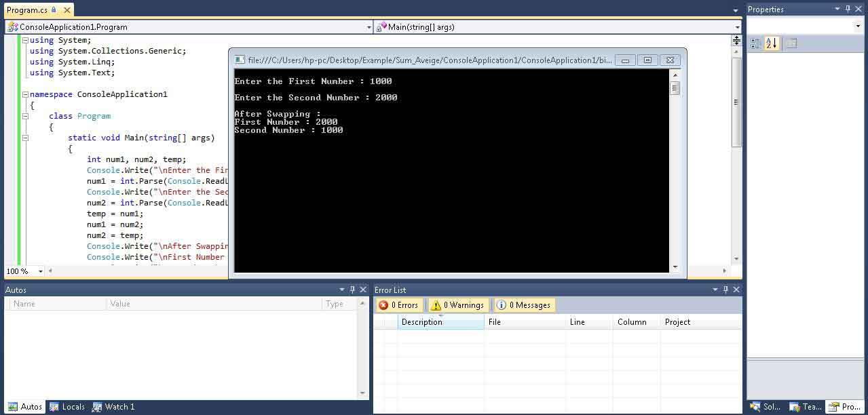
Task: Click the editor split-view handle above the scrollbar
Action: 736,41
